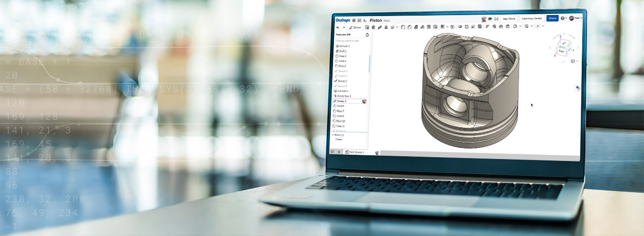Viewport: 644px width, 236px height.
Task: Open the hamburger menu next to Onshape logo
Action: [354, 20]
